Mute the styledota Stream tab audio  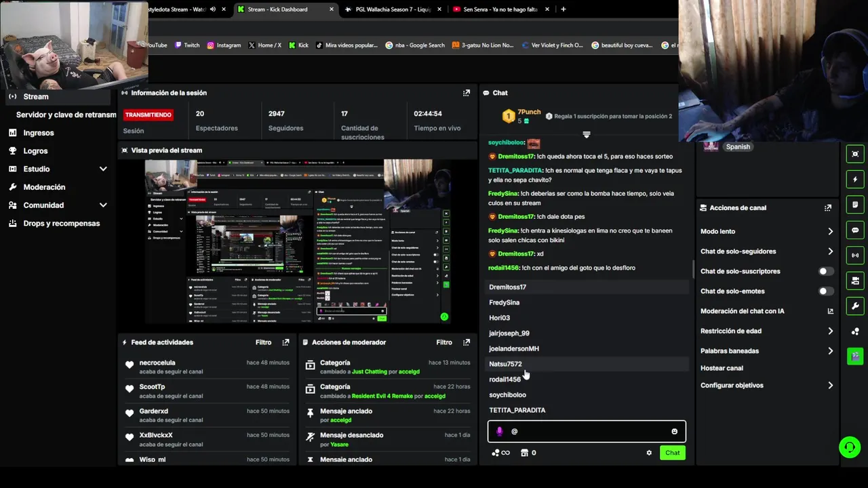(213, 9)
